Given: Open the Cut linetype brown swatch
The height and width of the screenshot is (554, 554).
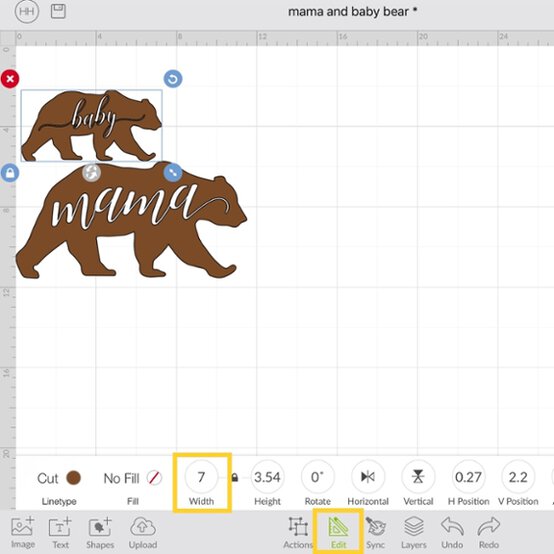Looking at the screenshot, I should pyautogui.click(x=73, y=478).
